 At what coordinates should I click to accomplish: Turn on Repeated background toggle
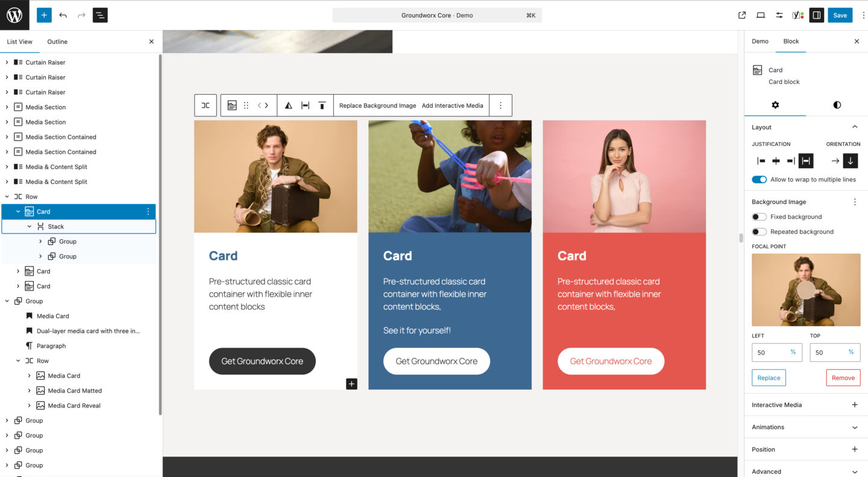click(x=759, y=232)
